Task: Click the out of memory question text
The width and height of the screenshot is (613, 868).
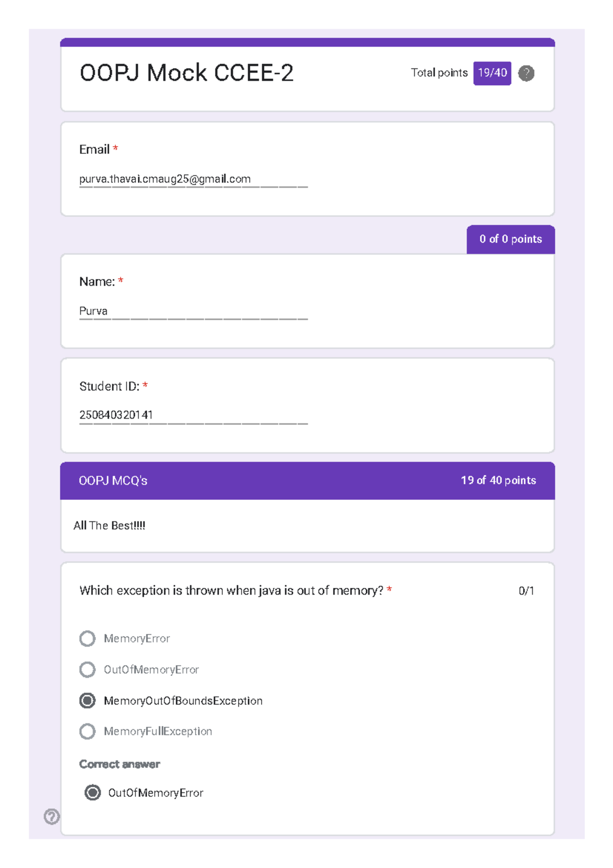Action: pyautogui.click(x=231, y=590)
